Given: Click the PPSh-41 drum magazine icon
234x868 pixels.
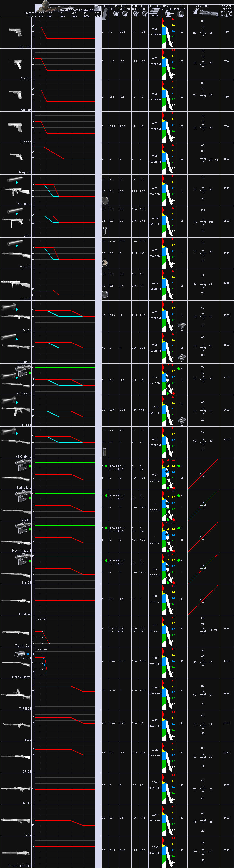Looking at the screenshot, I should 105,295.
